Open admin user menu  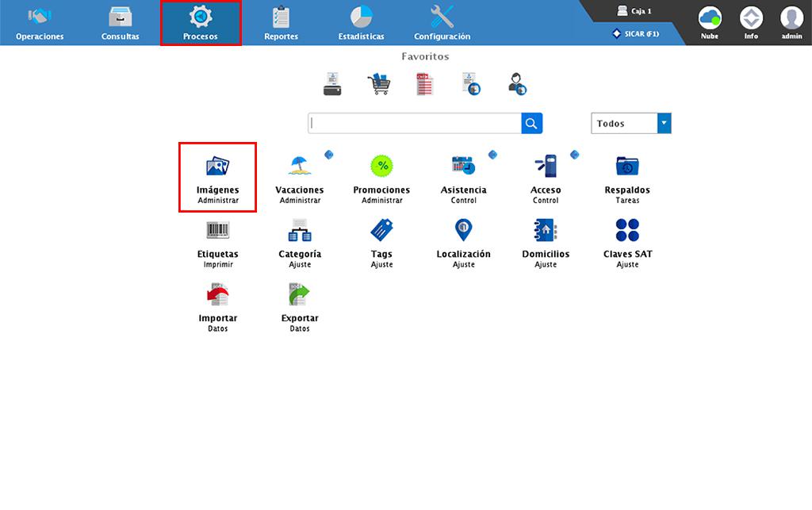(791, 21)
